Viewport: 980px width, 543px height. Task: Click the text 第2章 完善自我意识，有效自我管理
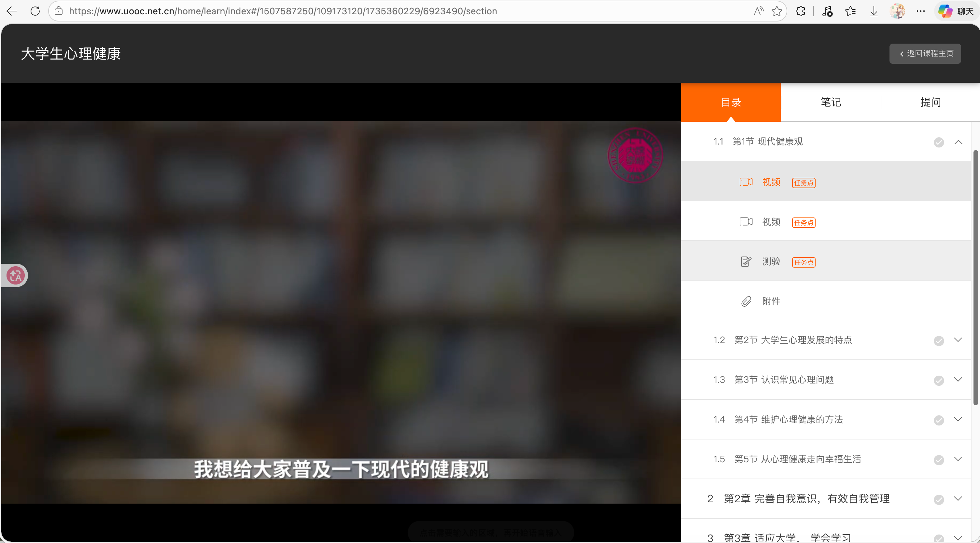[806, 499]
